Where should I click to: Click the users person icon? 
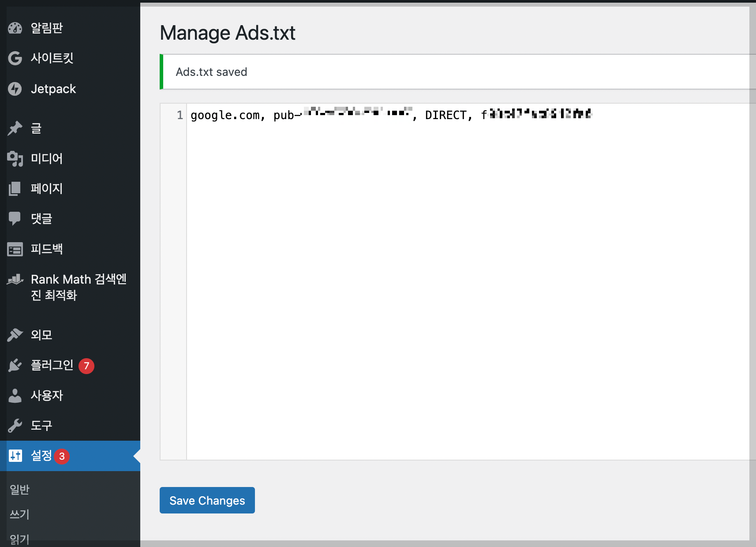[x=15, y=396]
